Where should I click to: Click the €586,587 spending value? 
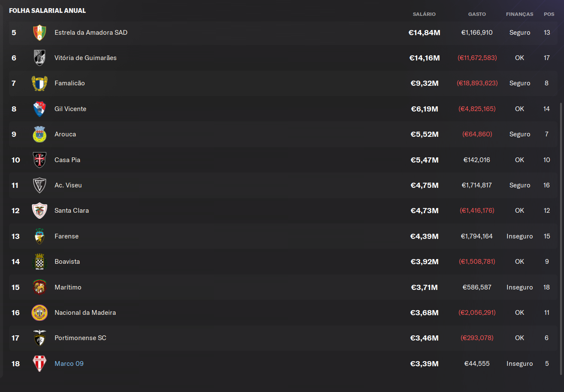477,287
